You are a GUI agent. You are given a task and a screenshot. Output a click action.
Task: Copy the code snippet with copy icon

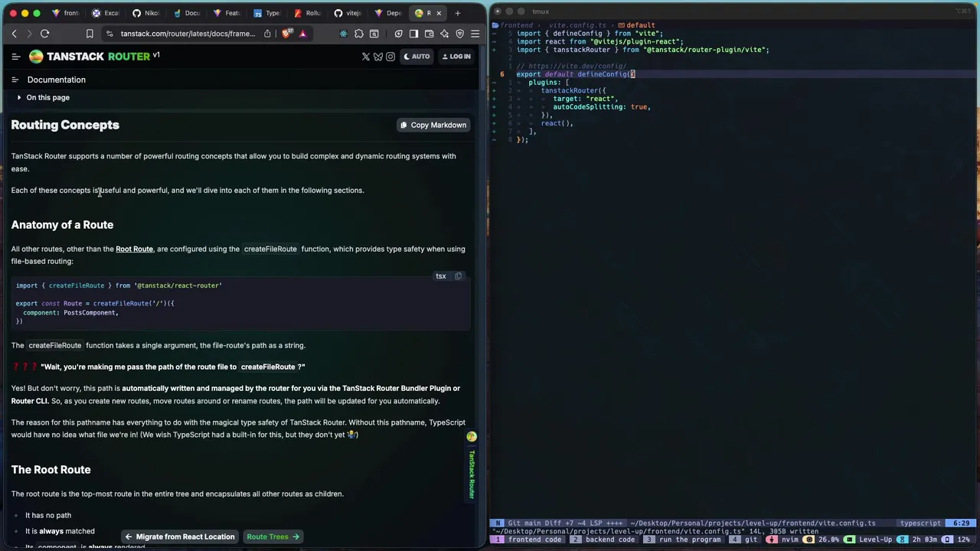pyautogui.click(x=458, y=276)
